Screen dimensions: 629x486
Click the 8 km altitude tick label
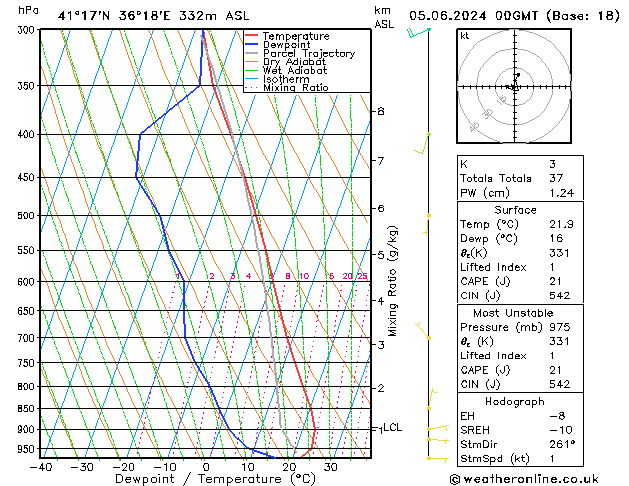(x=381, y=111)
